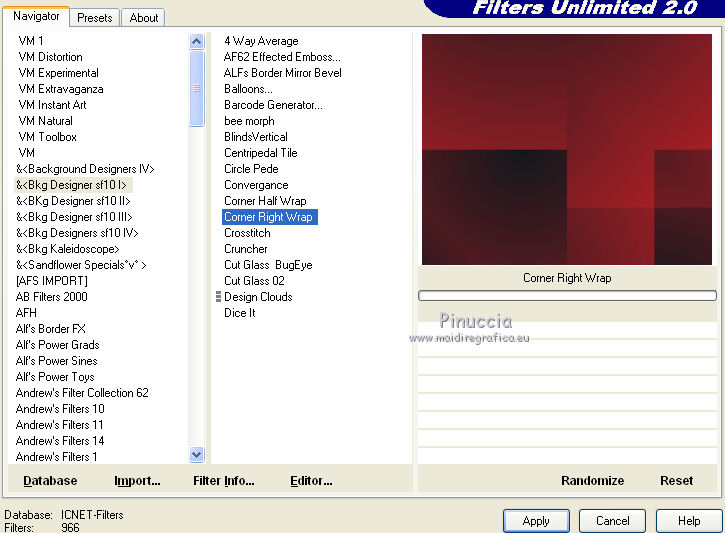
Task: Switch to the Presets tab
Action: 95,18
